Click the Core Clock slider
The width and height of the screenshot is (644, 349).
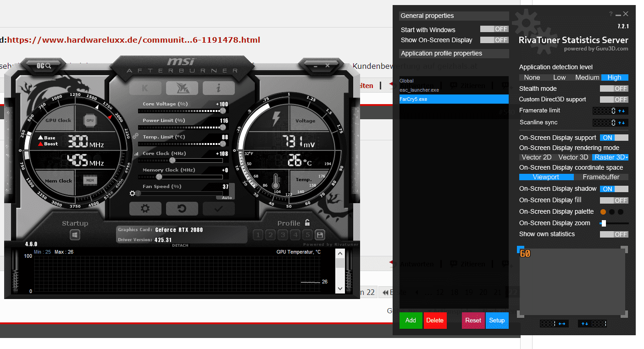[x=180, y=161]
